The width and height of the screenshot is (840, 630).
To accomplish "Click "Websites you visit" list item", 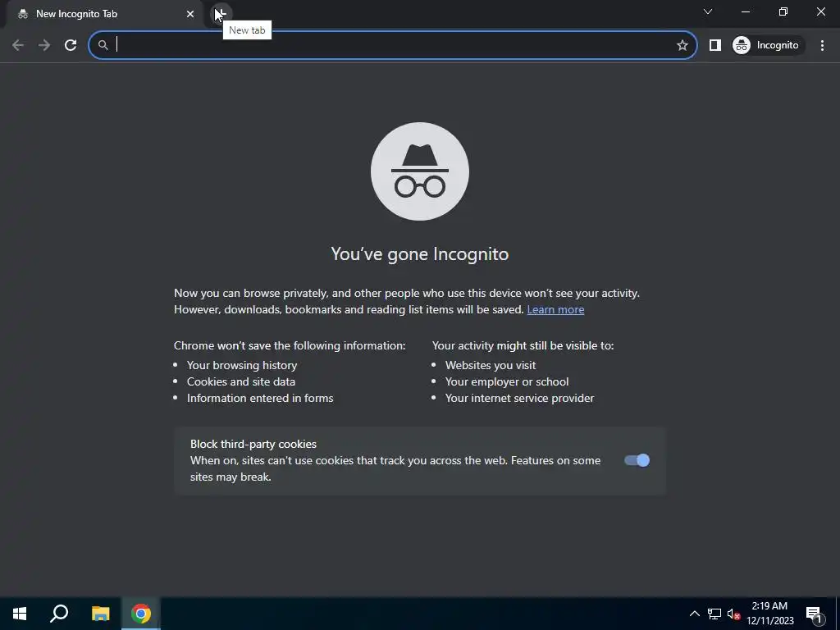I will coord(491,365).
